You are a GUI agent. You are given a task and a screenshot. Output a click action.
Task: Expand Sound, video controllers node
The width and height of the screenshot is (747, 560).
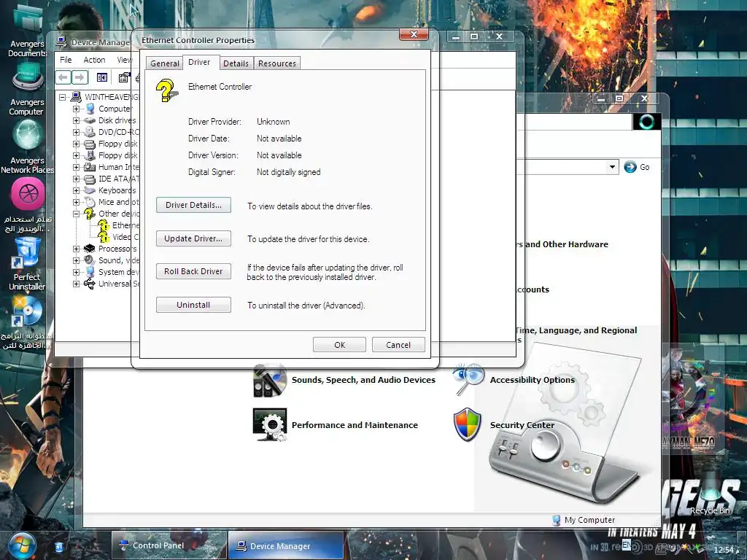[x=76, y=260]
